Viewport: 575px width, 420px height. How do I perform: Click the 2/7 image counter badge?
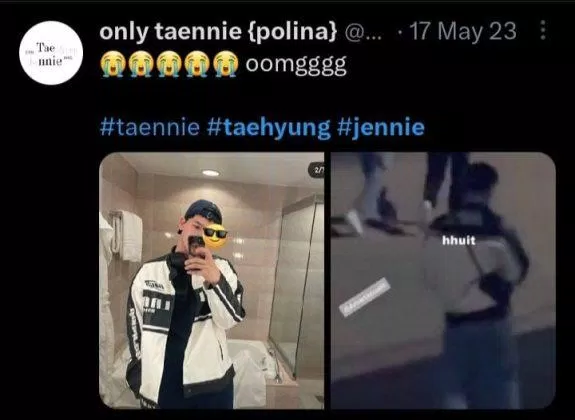click(317, 170)
